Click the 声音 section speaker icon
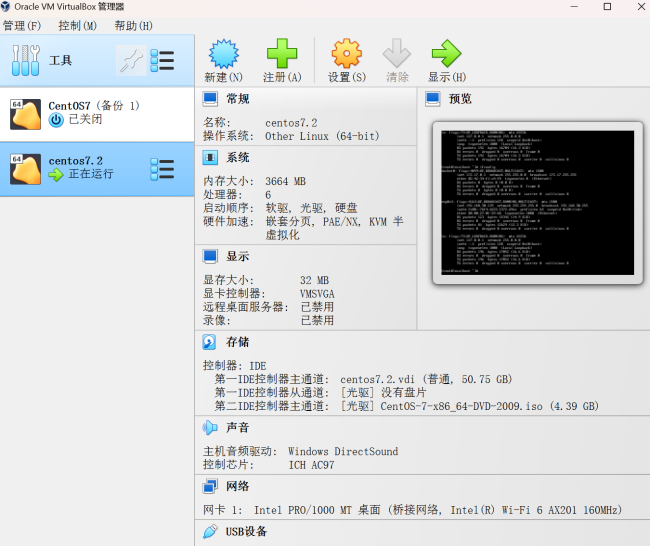650x546 pixels. [x=210, y=427]
